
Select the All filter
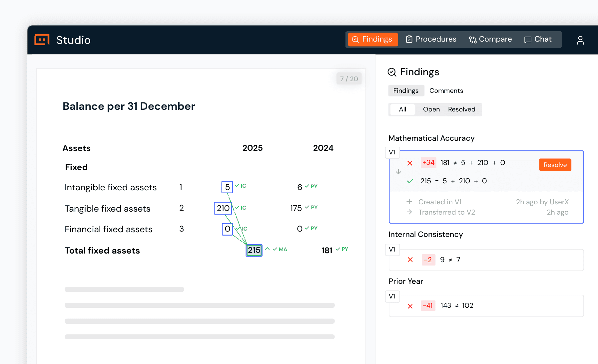(402, 109)
